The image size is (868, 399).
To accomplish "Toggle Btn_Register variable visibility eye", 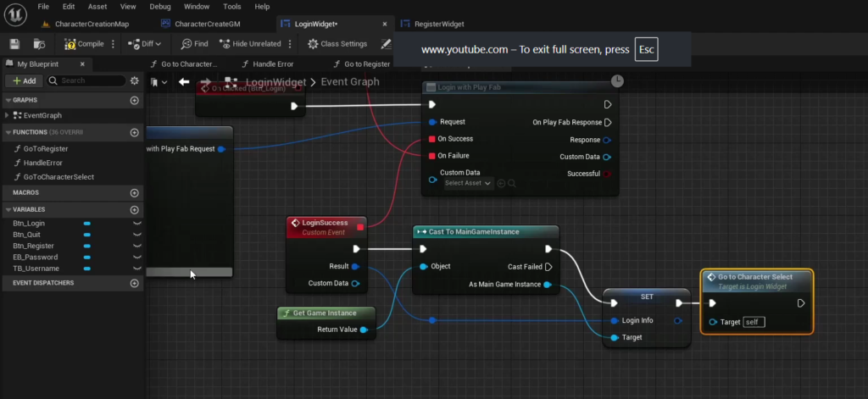I will [x=136, y=246].
